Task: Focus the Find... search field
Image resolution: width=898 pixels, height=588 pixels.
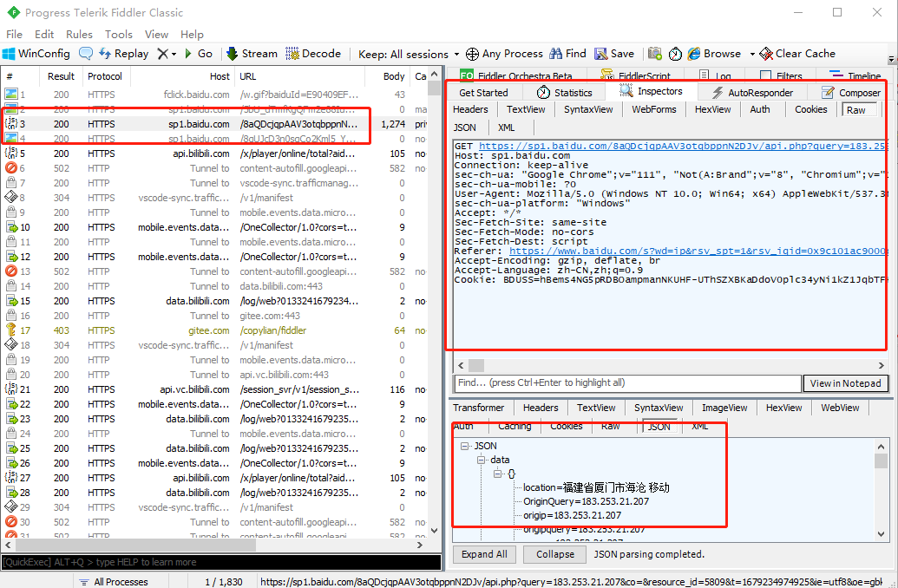Action: (627, 383)
